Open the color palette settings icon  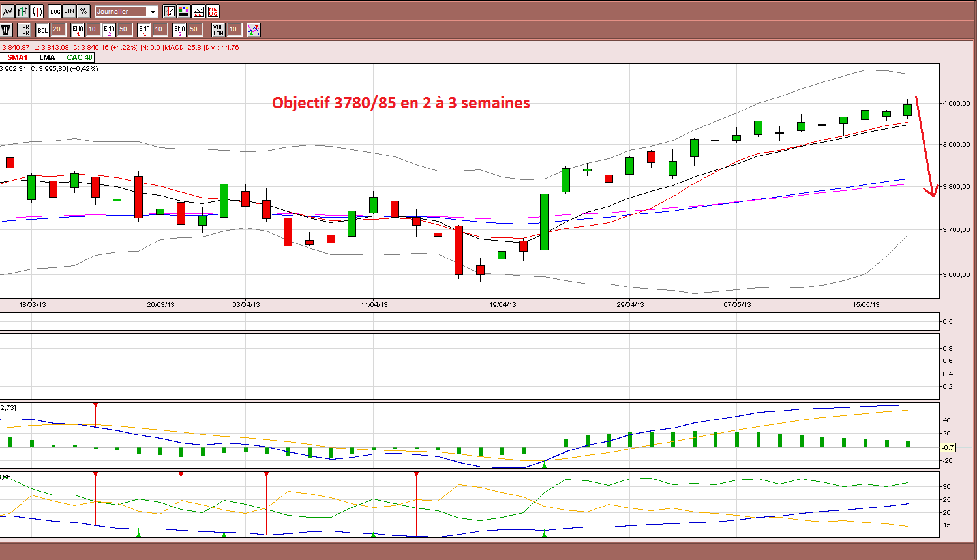[x=184, y=11]
